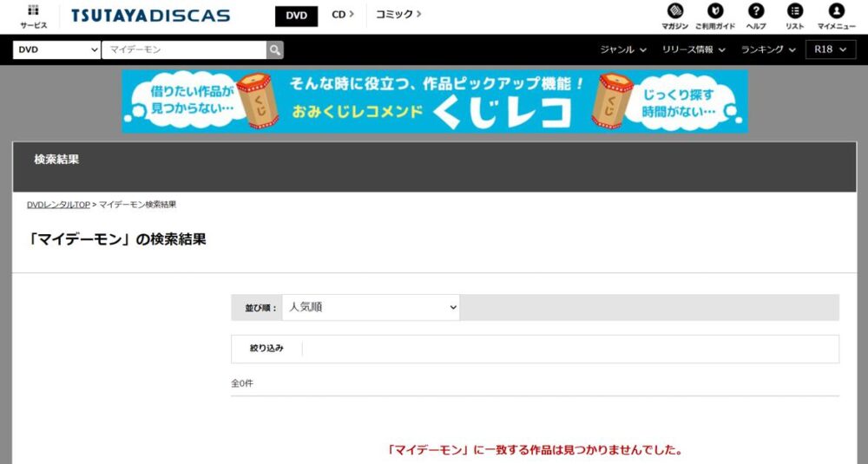This screenshot has height=464, width=868.
Task: Click the no-results message in red text
Action: pyautogui.click(x=535, y=450)
